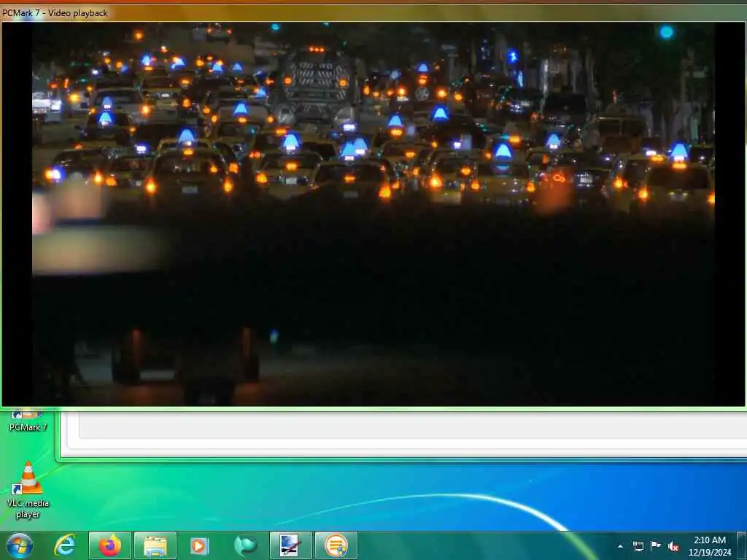The height and width of the screenshot is (560, 747).
Task: Click the Show desktop strip at taskbar end
Action: coord(742,545)
